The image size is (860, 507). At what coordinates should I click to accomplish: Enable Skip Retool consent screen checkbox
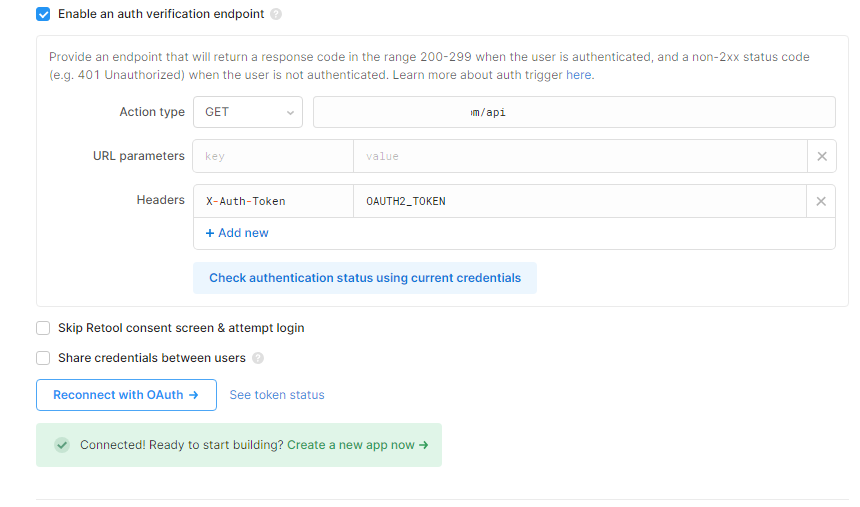pos(43,328)
